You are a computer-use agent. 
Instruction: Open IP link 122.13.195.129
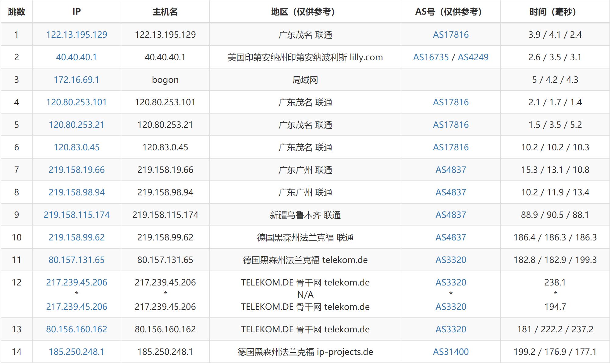76,35
